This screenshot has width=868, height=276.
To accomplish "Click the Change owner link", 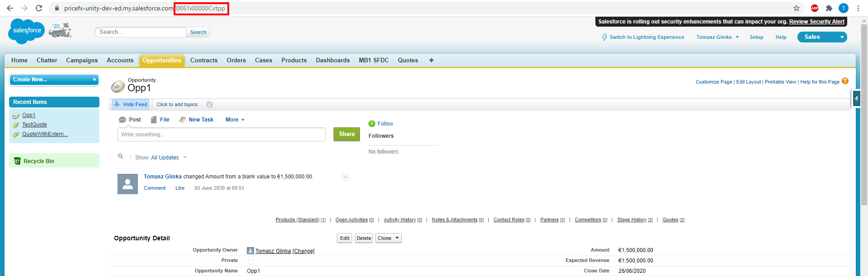I will coord(304,251).
